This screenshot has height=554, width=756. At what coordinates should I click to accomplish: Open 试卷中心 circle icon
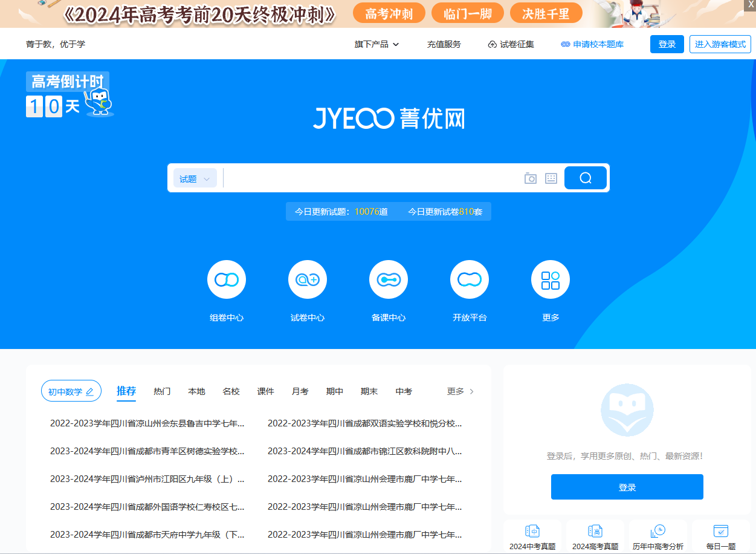[x=308, y=279]
